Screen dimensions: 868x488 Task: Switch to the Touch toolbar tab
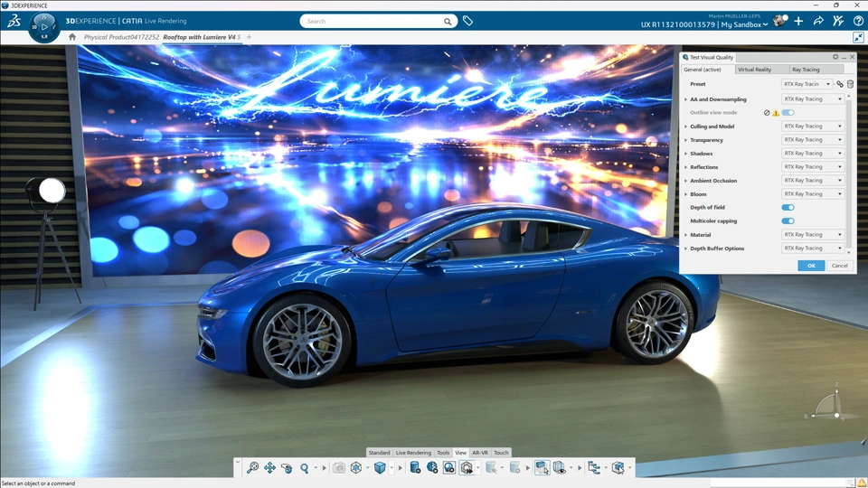[x=501, y=453]
